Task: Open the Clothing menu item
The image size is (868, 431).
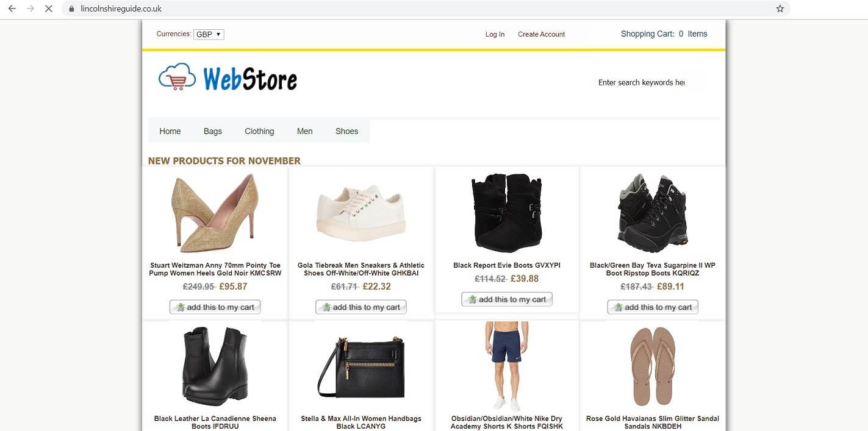Action: coord(259,131)
